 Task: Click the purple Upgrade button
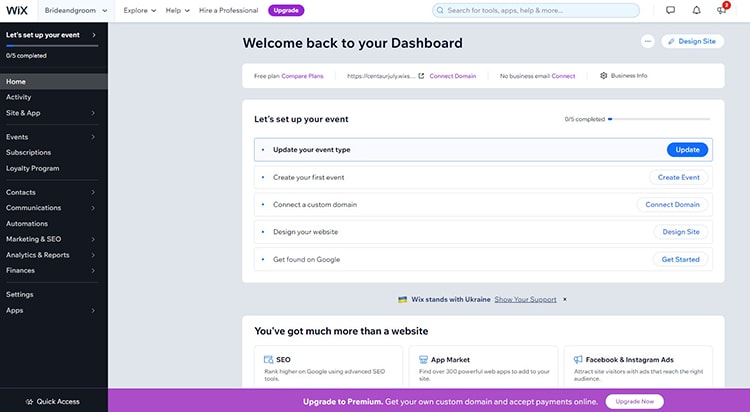286,10
